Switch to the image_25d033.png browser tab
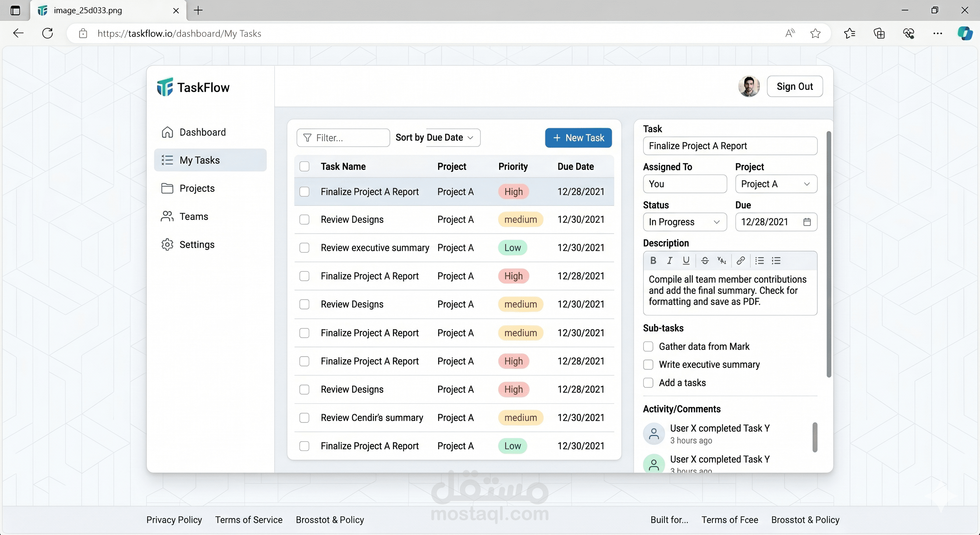The width and height of the screenshot is (980, 535). pos(109,11)
